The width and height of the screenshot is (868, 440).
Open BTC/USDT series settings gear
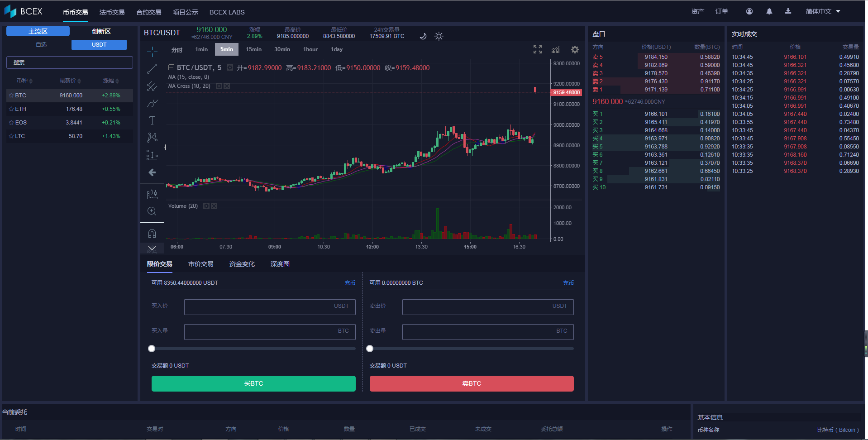tap(230, 67)
